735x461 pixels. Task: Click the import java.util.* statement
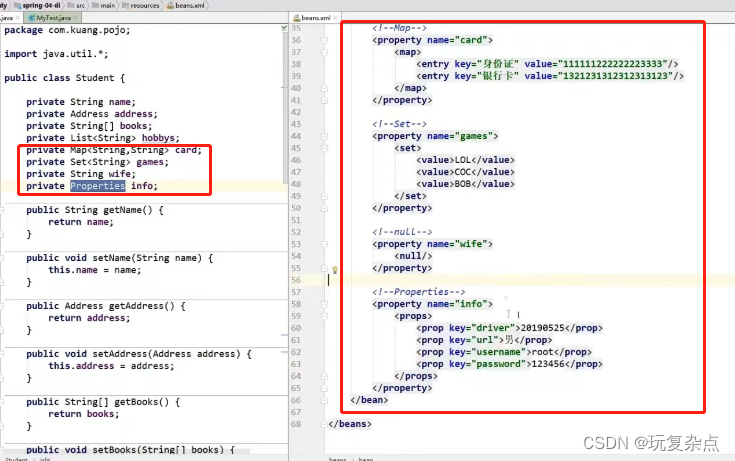pyautogui.click(x=56, y=54)
